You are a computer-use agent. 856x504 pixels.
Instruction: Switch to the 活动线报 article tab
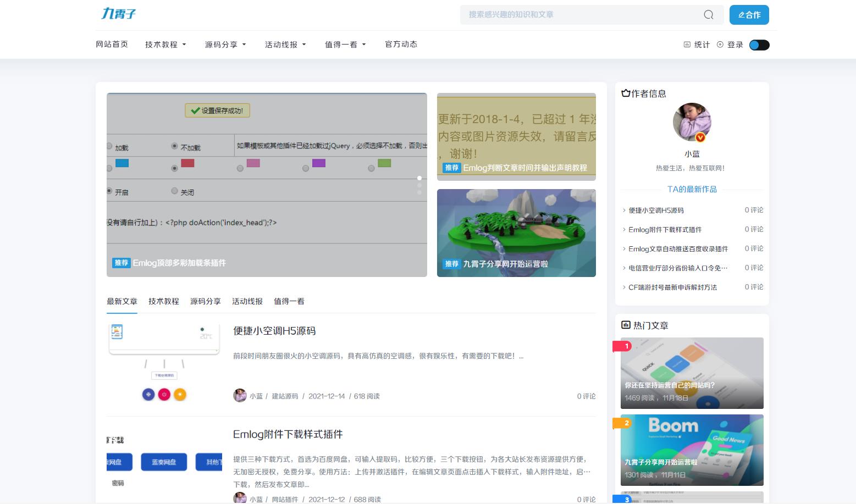[246, 301]
